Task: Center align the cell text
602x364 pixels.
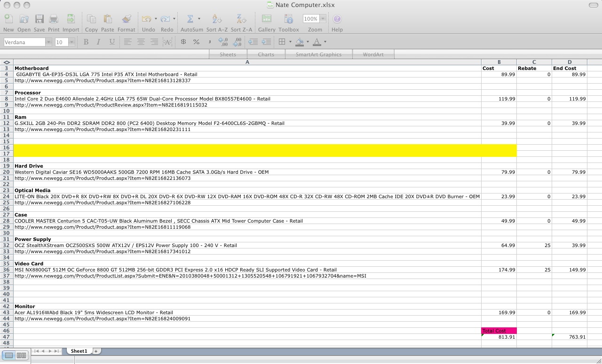Action: (x=141, y=42)
